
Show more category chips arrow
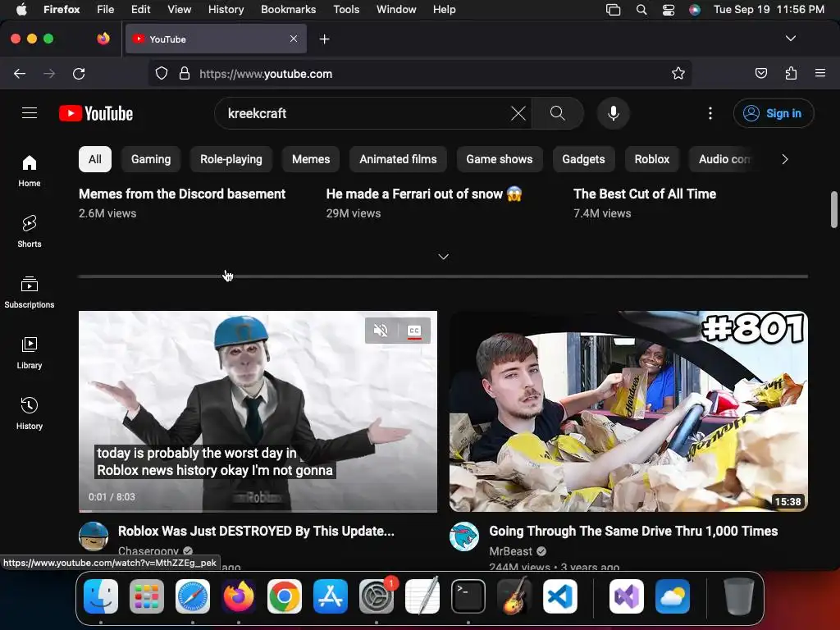[x=785, y=159]
